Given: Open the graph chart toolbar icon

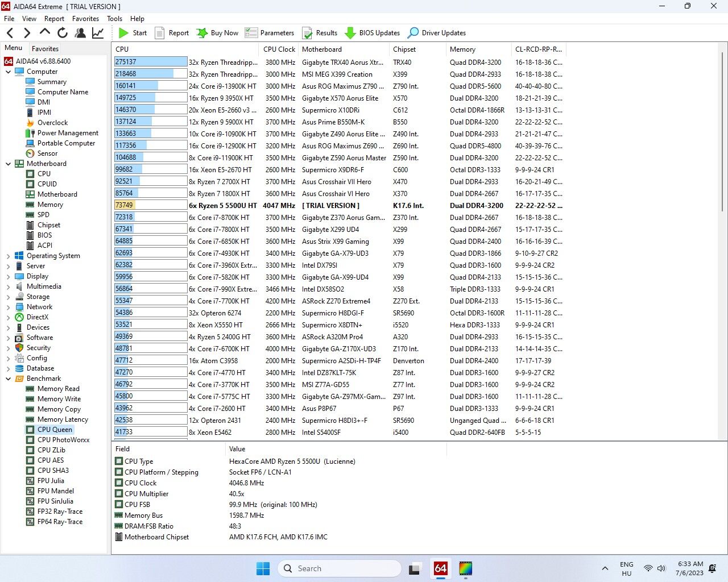Looking at the screenshot, I should point(98,33).
